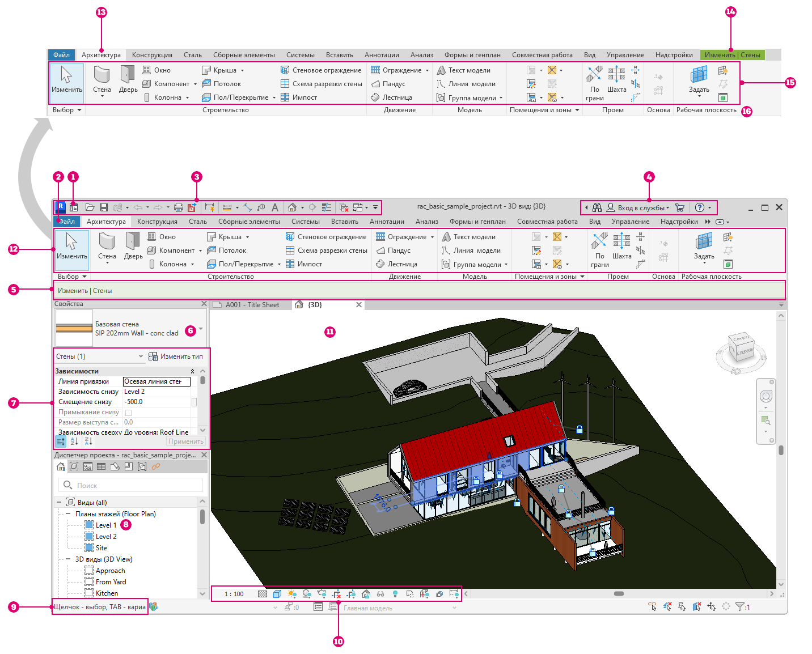Click Стеновое ограждение in the enlarged ribbon callout
Viewport: 812px width, 654px height.
[321, 70]
